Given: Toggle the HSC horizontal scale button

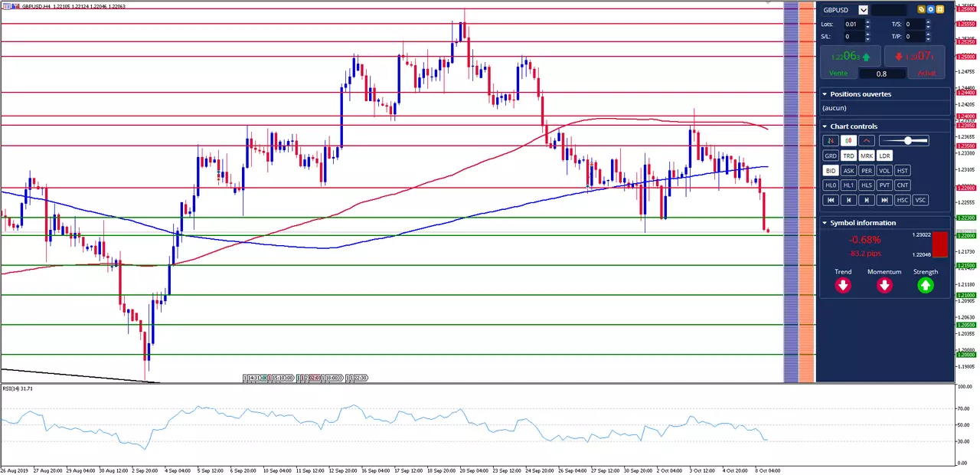Looking at the screenshot, I should pos(903,200).
